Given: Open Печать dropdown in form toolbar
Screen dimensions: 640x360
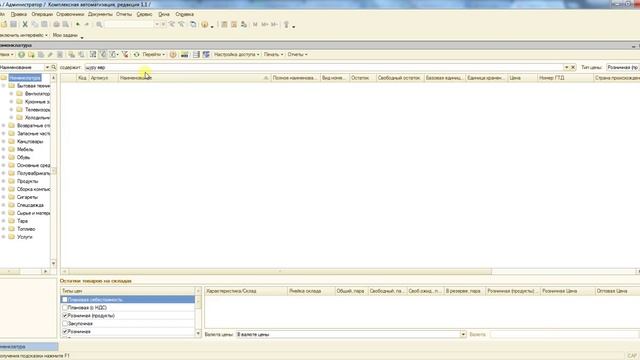Looking at the screenshot, I should pos(273,54).
